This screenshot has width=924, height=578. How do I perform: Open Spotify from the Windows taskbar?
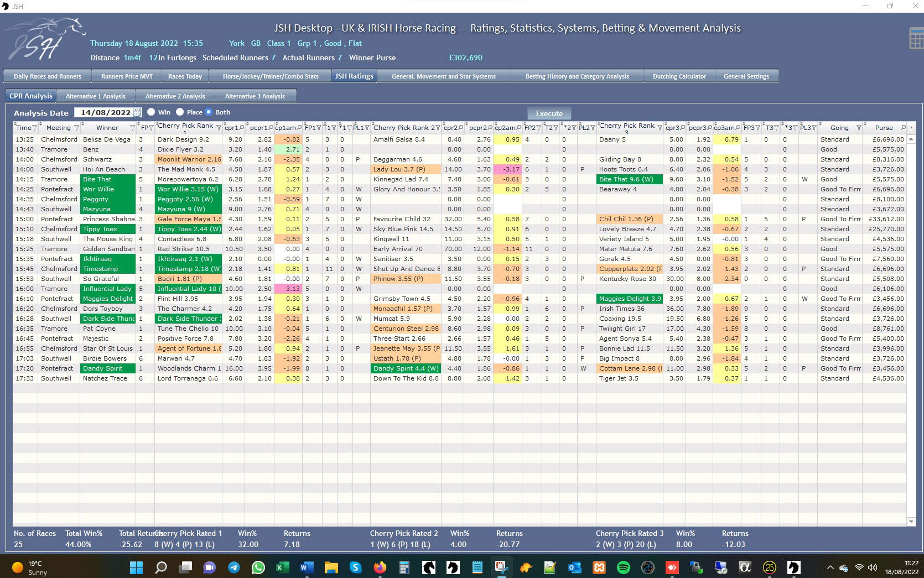(623, 567)
